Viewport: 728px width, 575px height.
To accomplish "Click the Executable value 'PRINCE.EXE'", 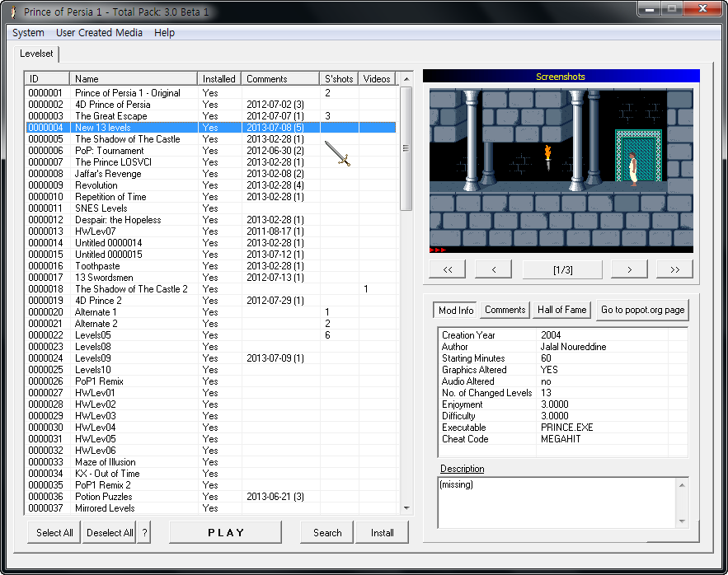I will click(x=567, y=428).
